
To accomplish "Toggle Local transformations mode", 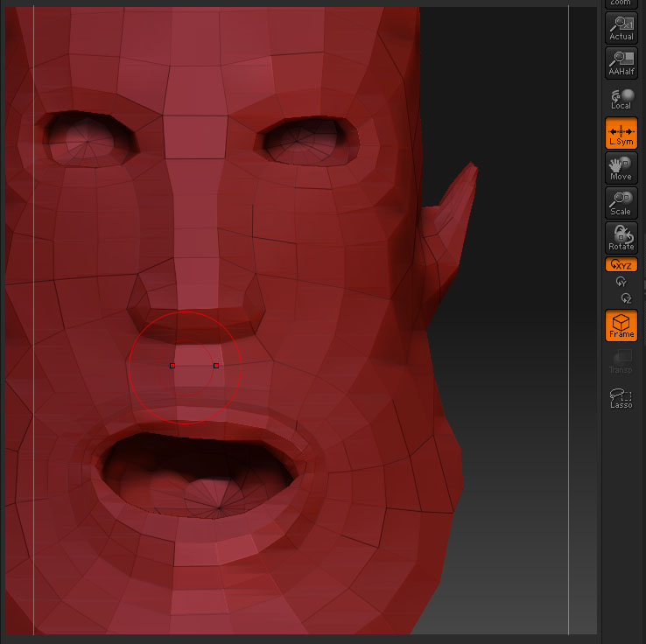I will click(x=621, y=98).
